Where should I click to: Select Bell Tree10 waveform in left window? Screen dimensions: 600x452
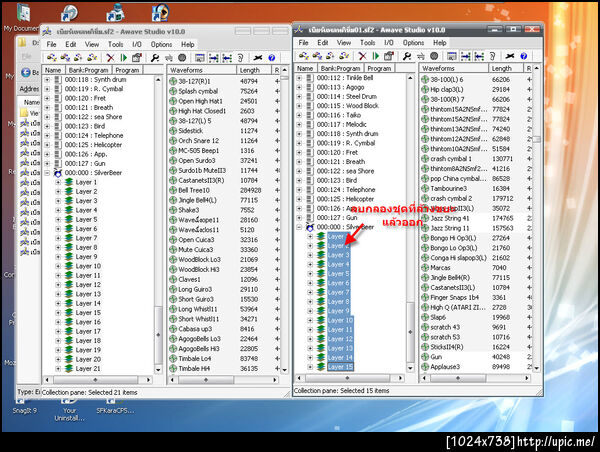194,190
